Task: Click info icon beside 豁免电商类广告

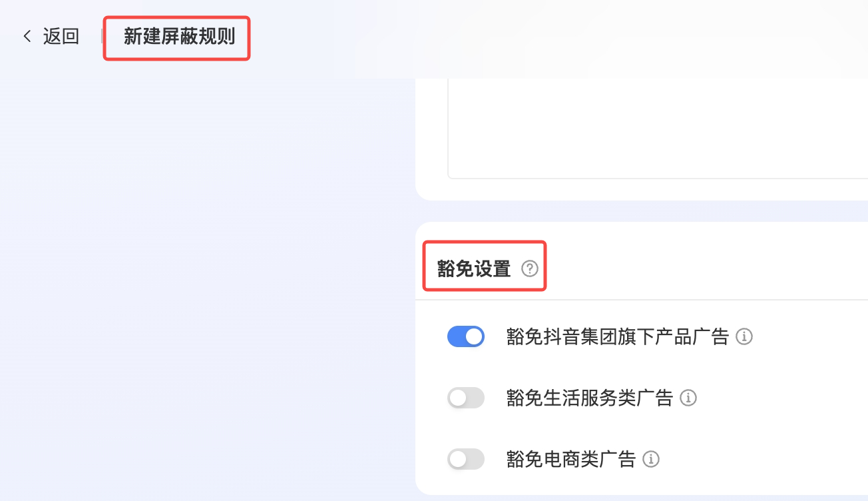Action: [651, 459]
